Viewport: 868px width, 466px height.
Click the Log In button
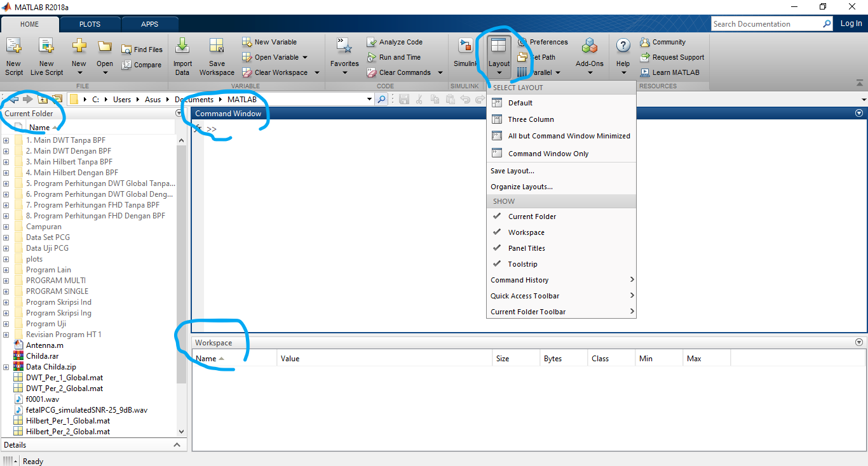coord(851,23)
